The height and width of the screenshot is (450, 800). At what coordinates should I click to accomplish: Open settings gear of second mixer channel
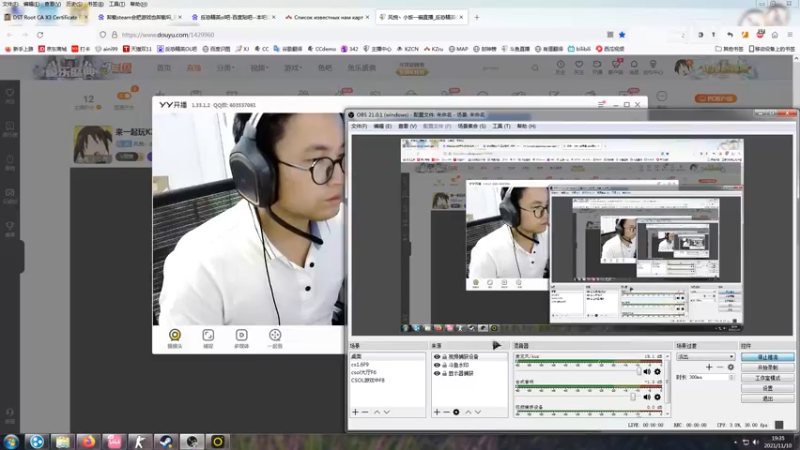pos(657,396)
